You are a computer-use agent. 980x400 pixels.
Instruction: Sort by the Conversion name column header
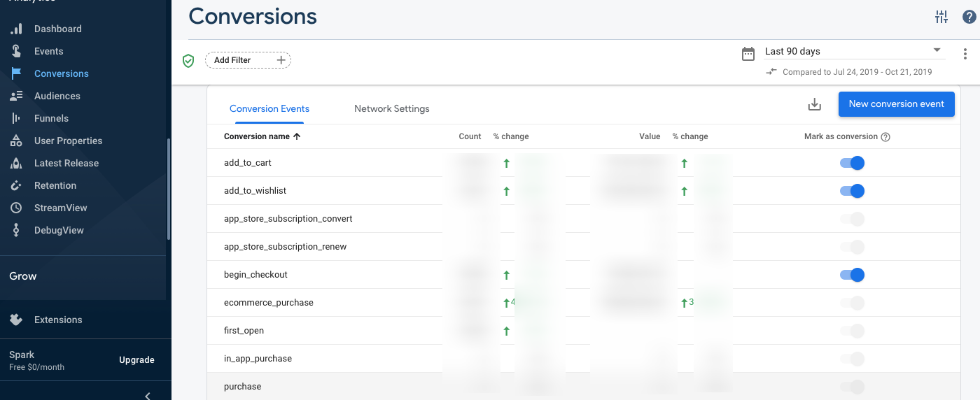click(257, 136)
